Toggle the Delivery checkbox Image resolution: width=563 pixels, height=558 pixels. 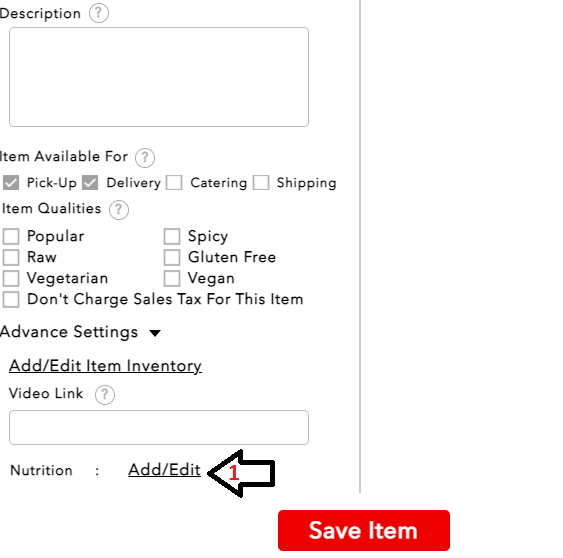pos(90,183)
